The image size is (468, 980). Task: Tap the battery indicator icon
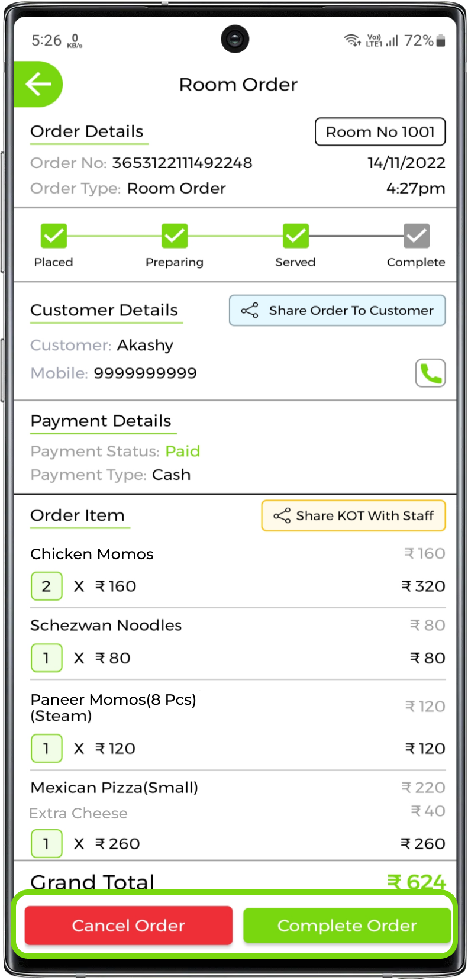tap(440, 40)
